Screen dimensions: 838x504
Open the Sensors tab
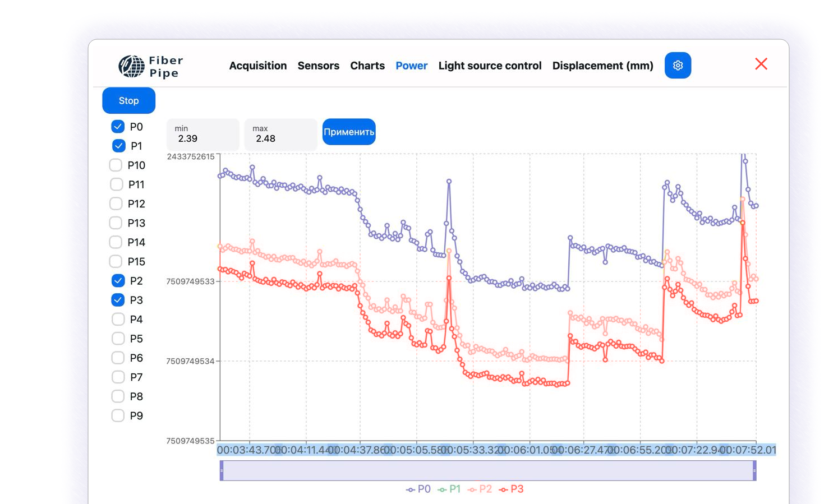pyautogui.click(x=318, y=66)
